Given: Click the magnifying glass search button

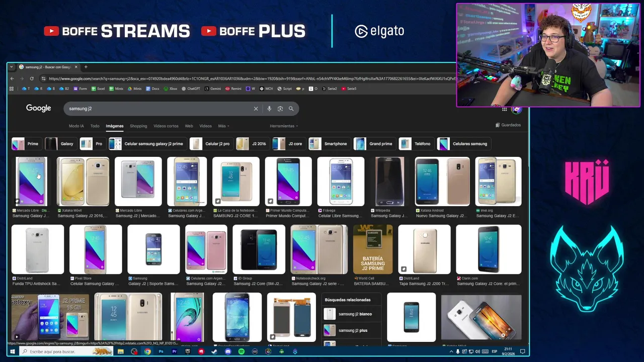Looking at the screenshot, I should (291, 109).
